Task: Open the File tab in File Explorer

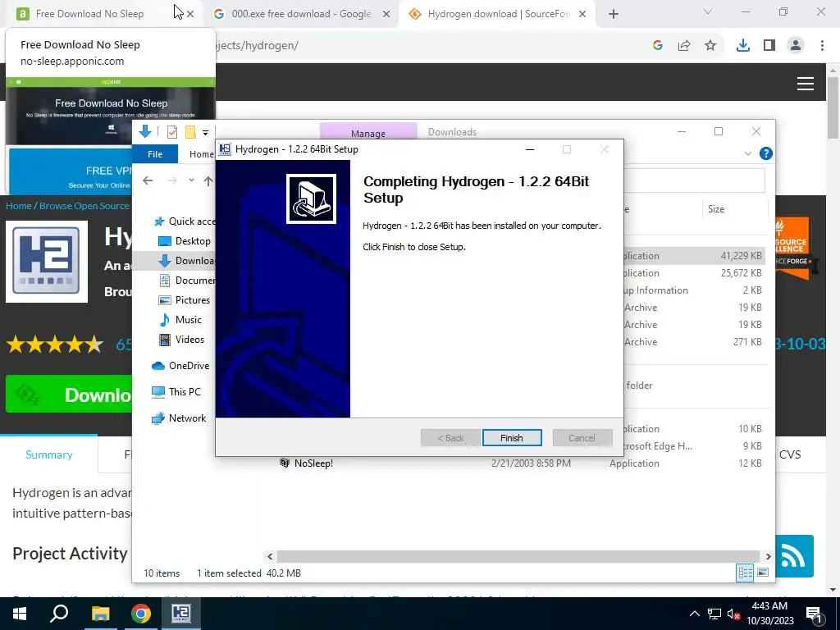Action: [x=155, y=153]
